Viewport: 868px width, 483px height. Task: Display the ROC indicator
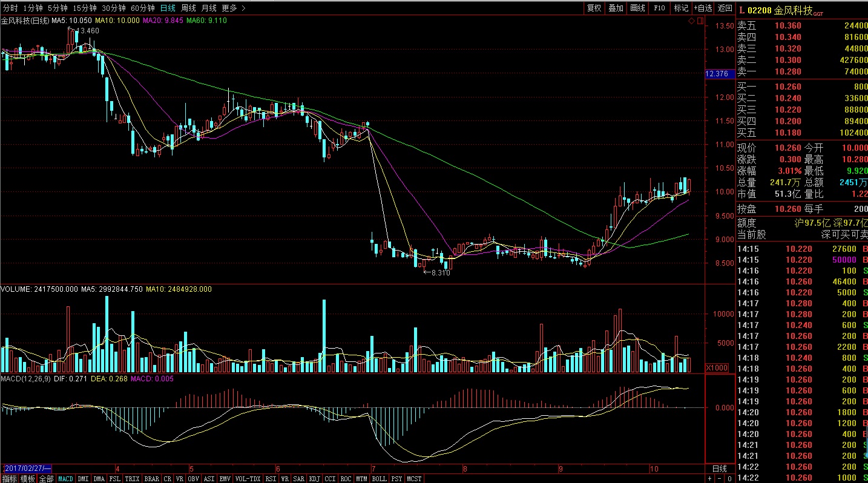[x=346, y=479]
